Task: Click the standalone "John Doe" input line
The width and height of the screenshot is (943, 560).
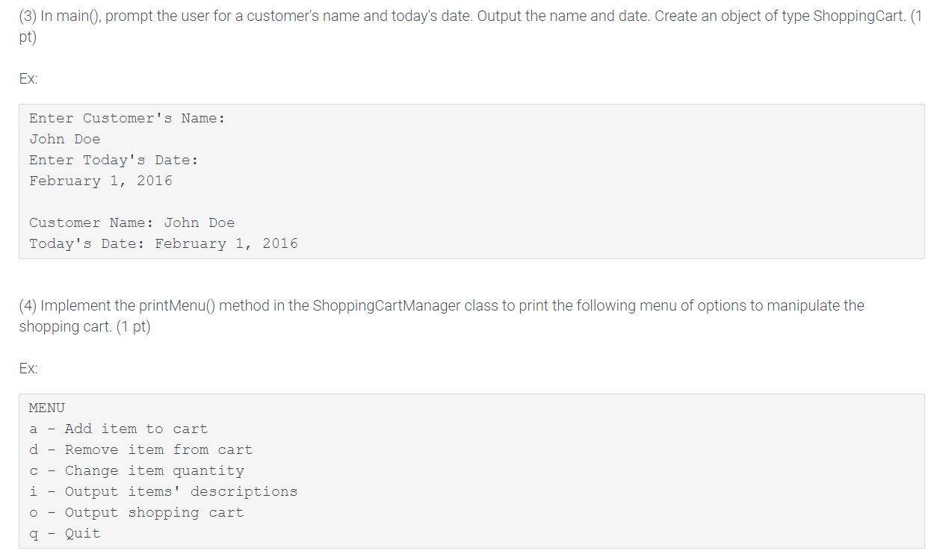Action: [x=65, y=139]
